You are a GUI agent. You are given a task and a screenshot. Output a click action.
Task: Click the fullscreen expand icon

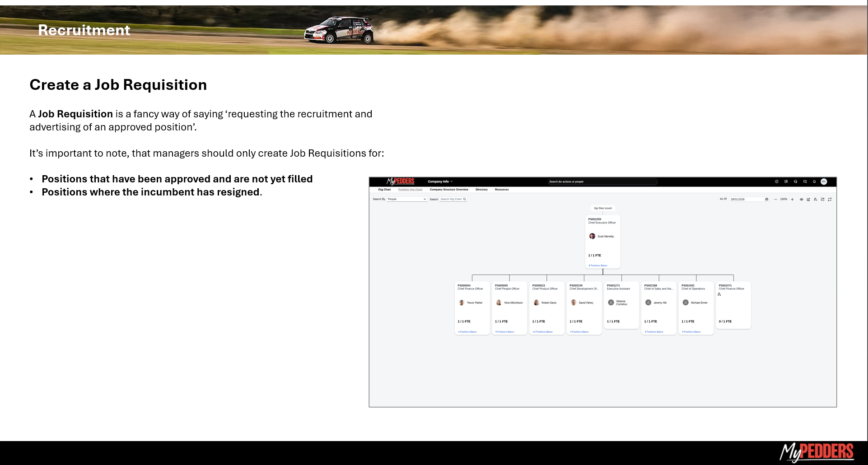pyautogui.click(x=830, y=199)
